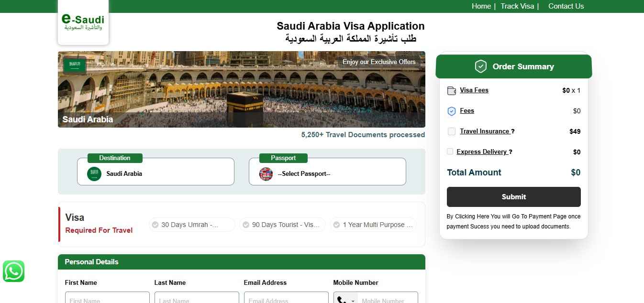
Task: Click the Visa Fees wallet icon
Action: click(x=451, y=90)
